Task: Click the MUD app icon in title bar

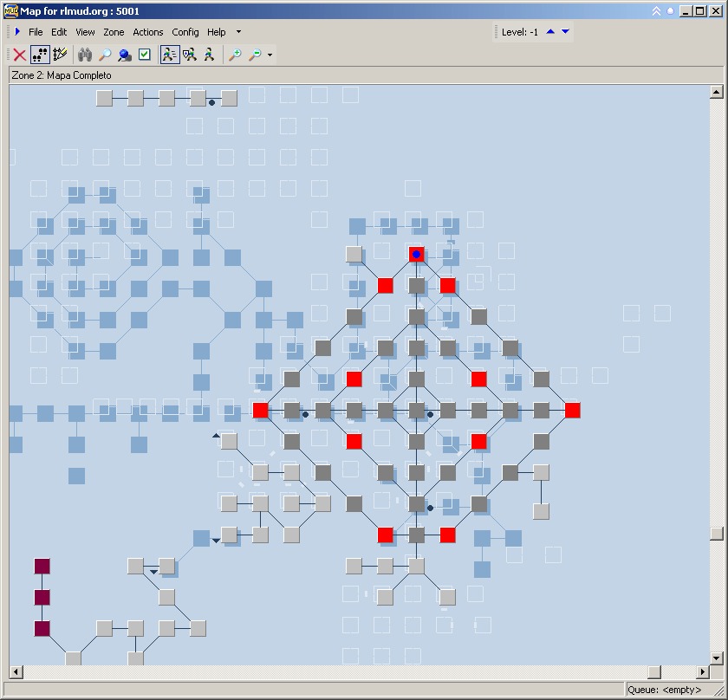Action: (x=10, y=10)
